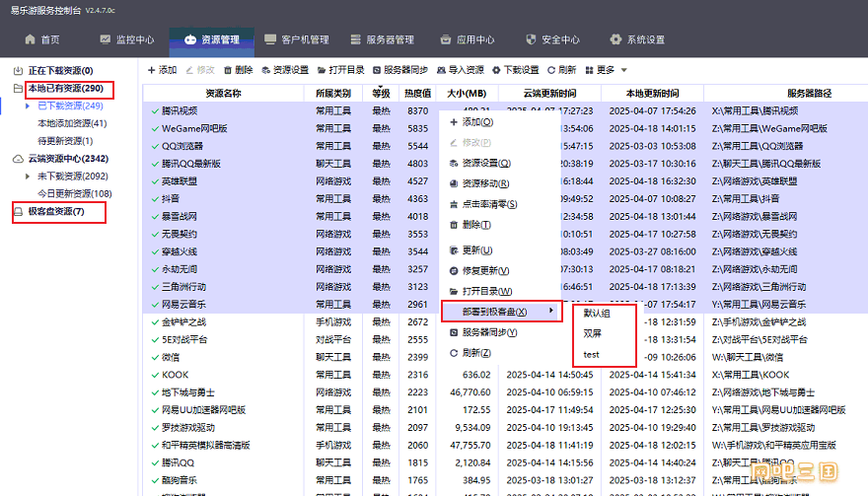Viewport: 868px width, 496px height.
Task: Choose 更新(U) from the context menu
Action: click(477, 250)
